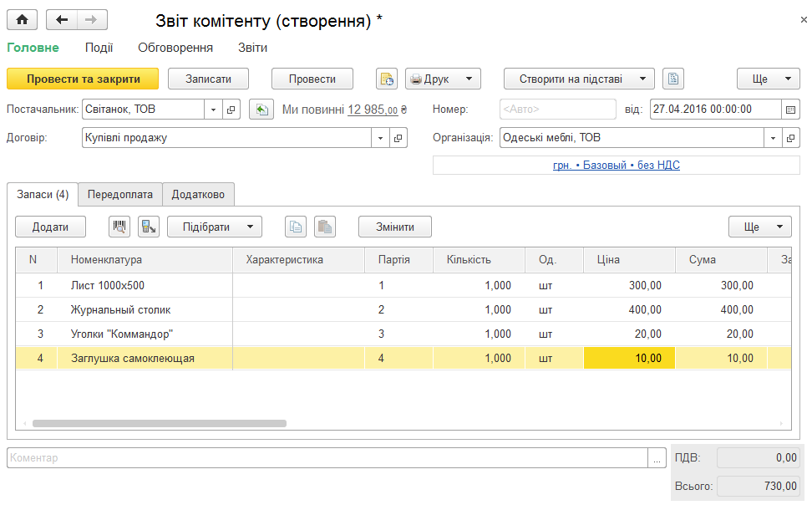Viewport: 812px width, 505px height.
Task: Click the data collection terminal import icon
Action: (x=149, y=227)
